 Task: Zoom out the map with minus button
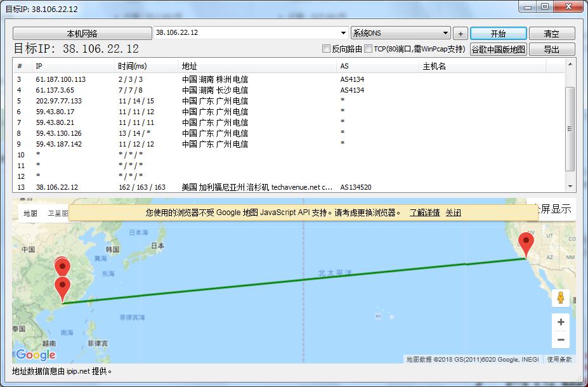[x=560, y=340]
